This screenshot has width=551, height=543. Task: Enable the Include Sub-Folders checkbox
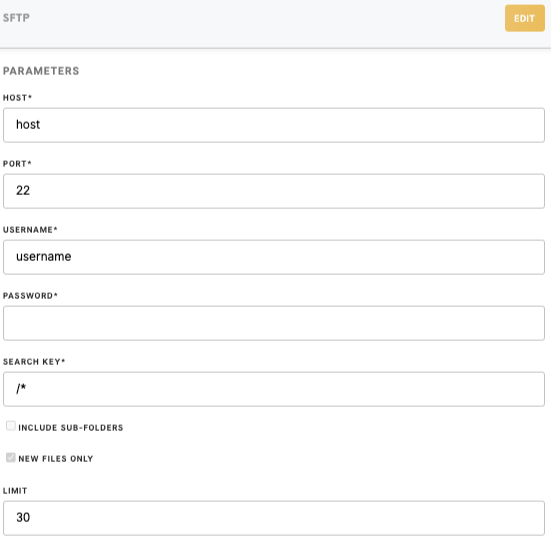(x=11, y=426)
